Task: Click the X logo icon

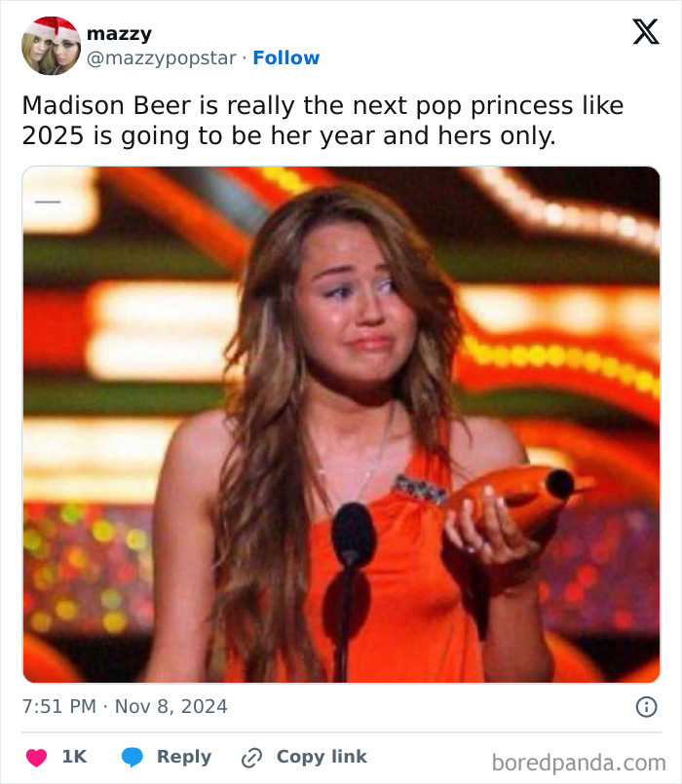Action: coord(645,33)
